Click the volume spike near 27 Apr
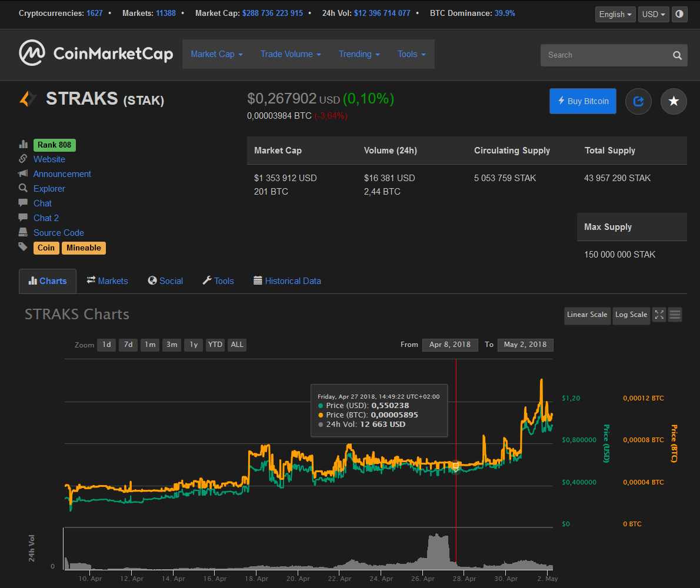Viewport: 700px width, 588px height. coord(438,552)
